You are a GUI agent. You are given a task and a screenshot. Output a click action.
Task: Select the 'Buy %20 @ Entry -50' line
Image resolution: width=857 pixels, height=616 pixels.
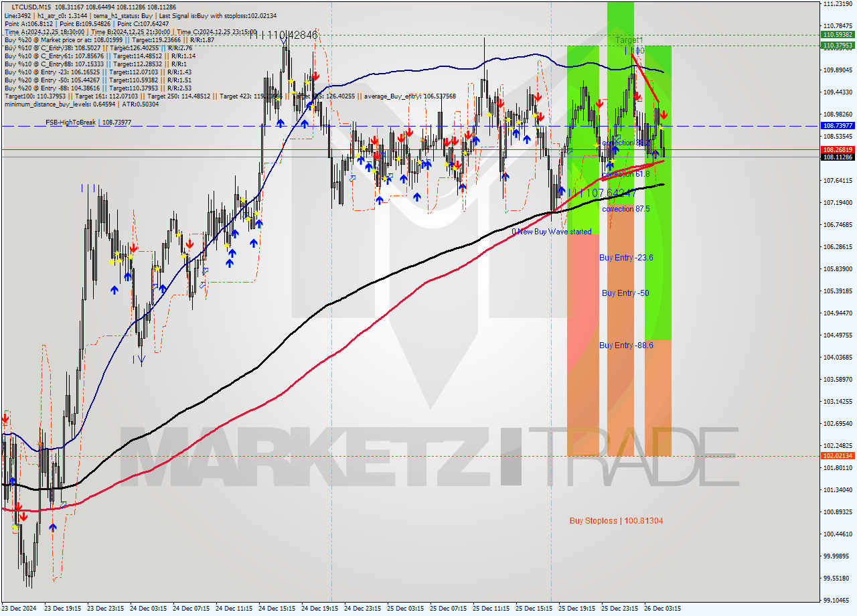coord(98,80)
